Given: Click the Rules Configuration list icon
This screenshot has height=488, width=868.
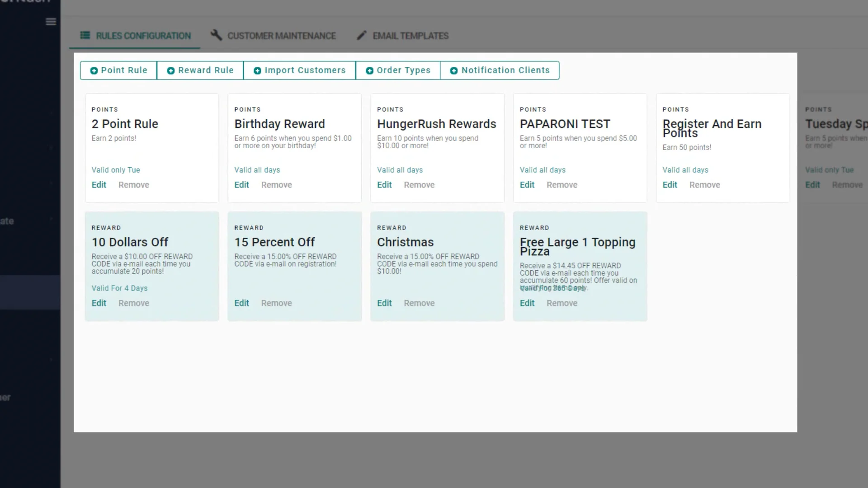Looking at the screenshot, I should [x=85, y=35].
